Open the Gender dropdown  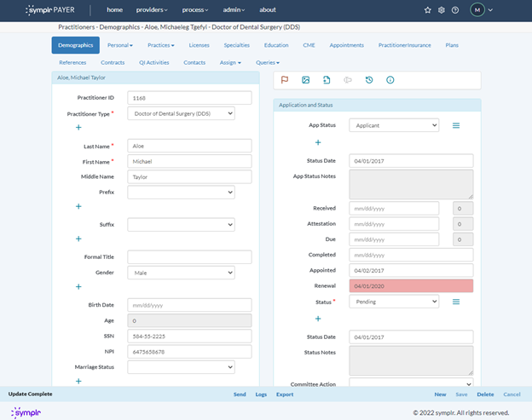pyautogui.click(x=182, y=273)
